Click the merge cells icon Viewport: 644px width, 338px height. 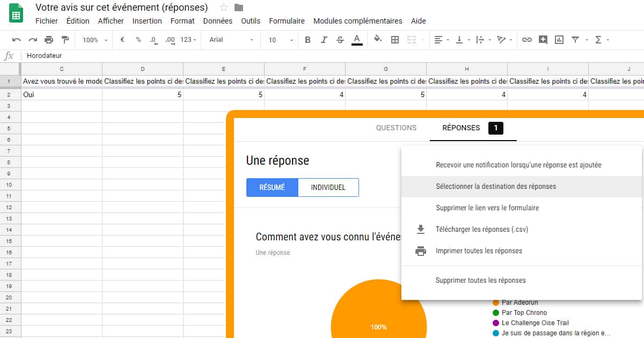click(412, 40)
